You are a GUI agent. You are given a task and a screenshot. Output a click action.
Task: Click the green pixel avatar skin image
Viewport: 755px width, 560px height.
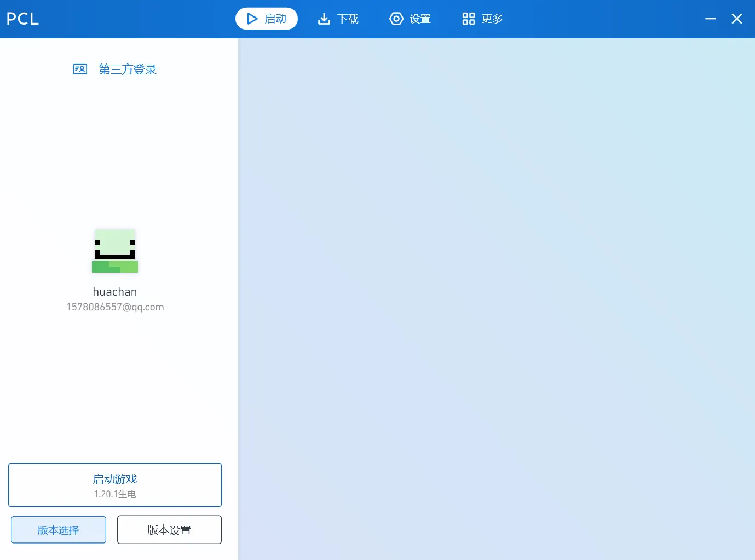point(115,251)
